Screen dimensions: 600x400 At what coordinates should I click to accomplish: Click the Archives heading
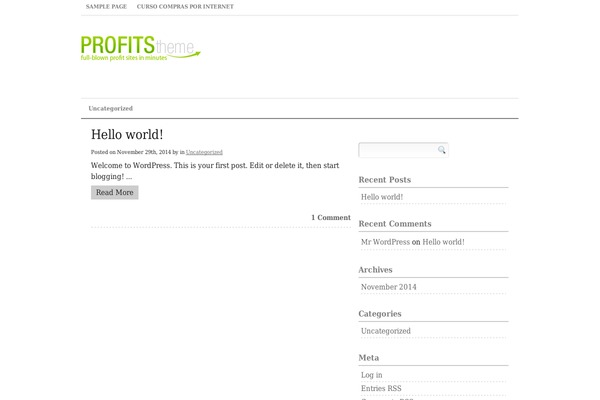click(x=375, y=269)
